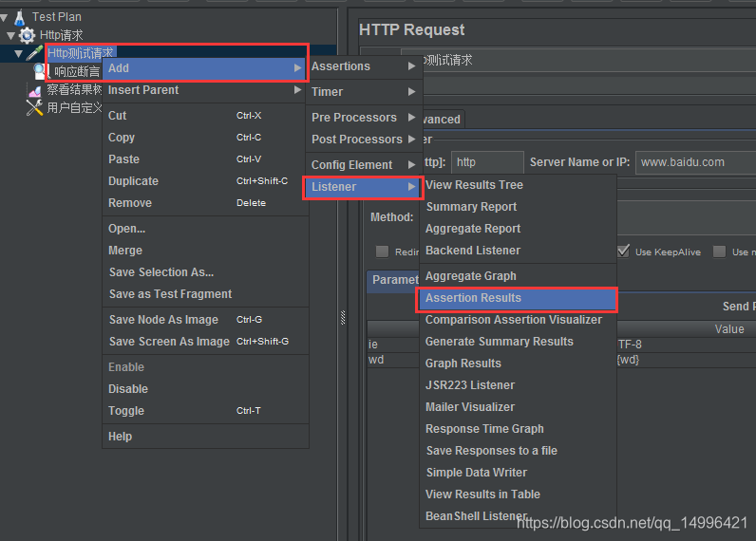This screenshot has width=756, height=541.
Task: Open the Pre Processors submenu arrow
Action: [x=412, y=117]
